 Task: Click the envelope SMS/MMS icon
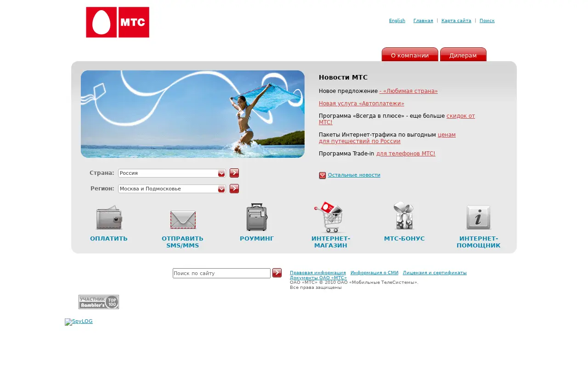(183, 219)
